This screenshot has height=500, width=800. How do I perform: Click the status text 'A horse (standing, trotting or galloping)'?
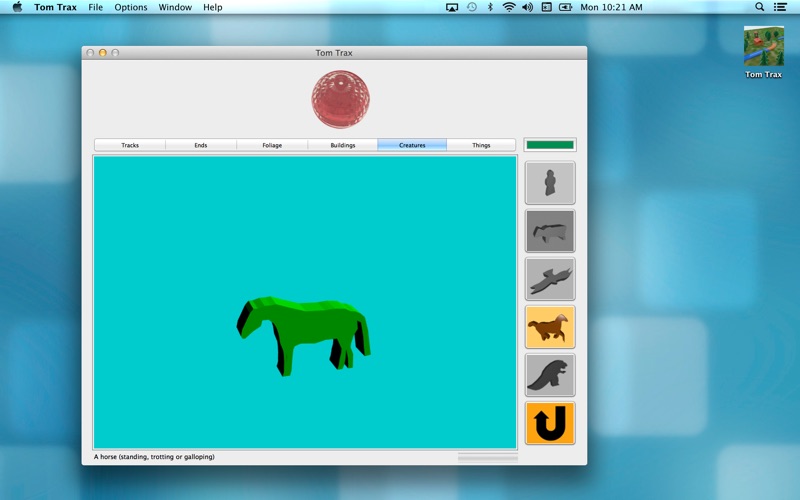(x=154, y=457)
